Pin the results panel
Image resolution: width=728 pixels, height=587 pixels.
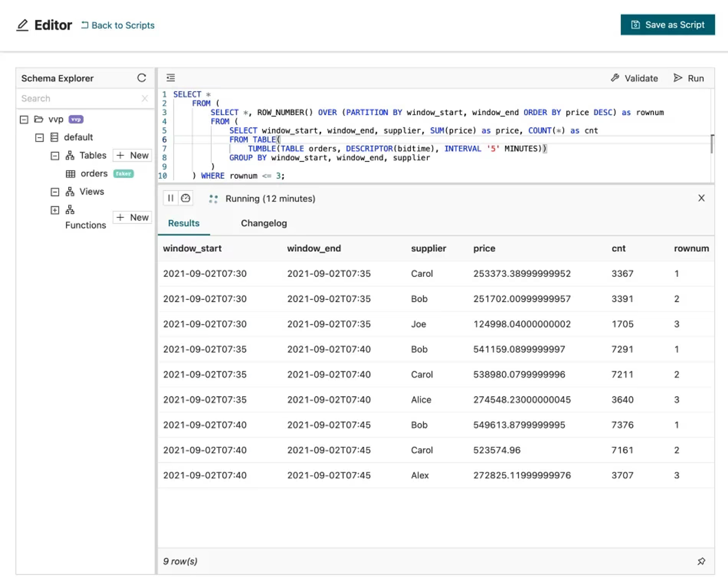701,561
